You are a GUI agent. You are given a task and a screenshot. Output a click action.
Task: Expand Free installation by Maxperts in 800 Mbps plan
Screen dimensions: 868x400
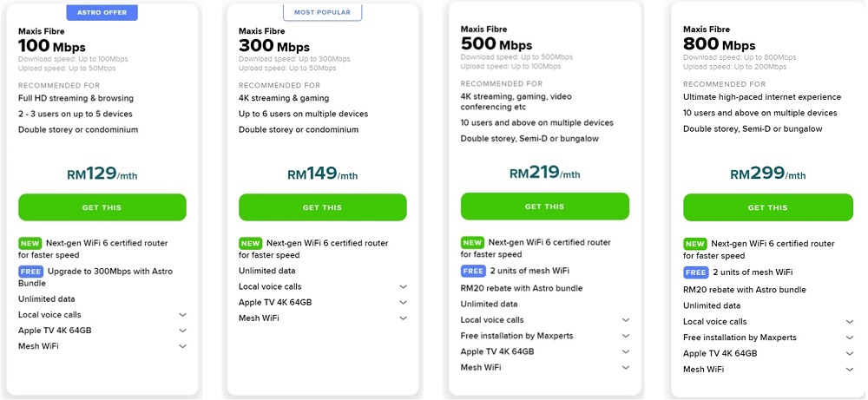pos(849,338)
